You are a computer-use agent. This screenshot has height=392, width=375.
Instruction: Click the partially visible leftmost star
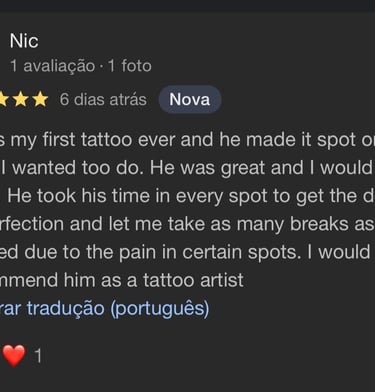4,99
